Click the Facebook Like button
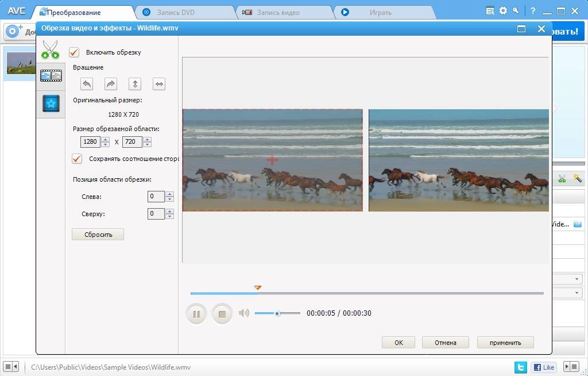The width and height of the screenshot is (588, 376). [x=544, y=367]
